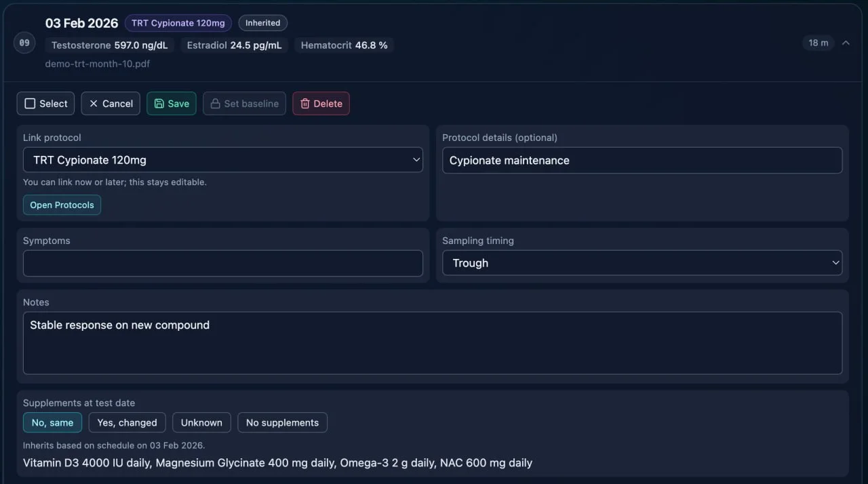Select 'No supplements' option
This screenshot has width=868, height=484.
click(x=282, y=422)
